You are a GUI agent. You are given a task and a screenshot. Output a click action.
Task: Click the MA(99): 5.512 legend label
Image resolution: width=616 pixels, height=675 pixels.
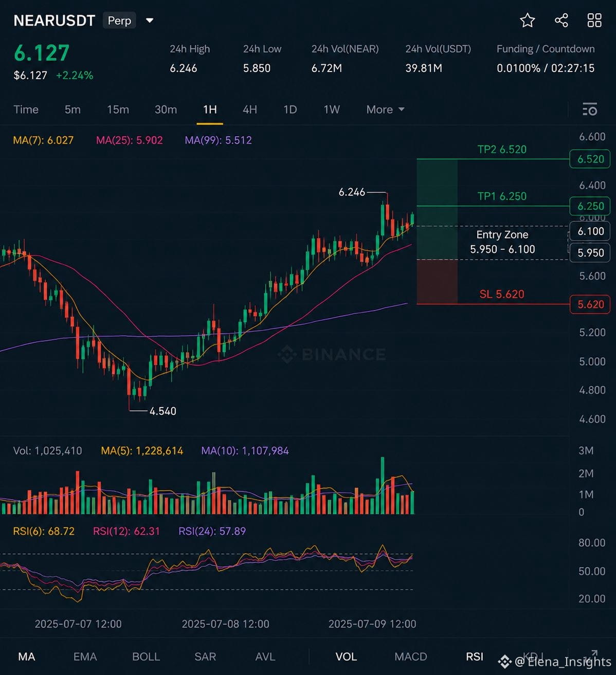(x=219, y=140)
